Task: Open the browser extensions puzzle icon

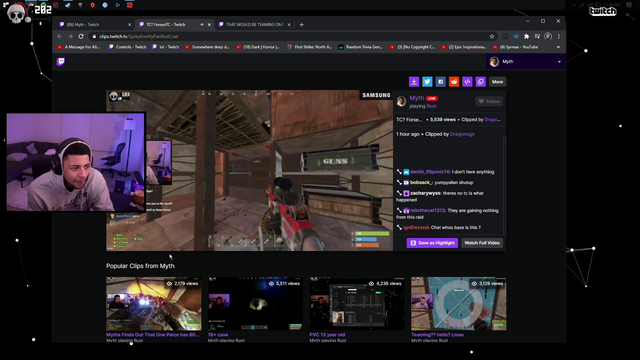Action: tap(527, 36)
